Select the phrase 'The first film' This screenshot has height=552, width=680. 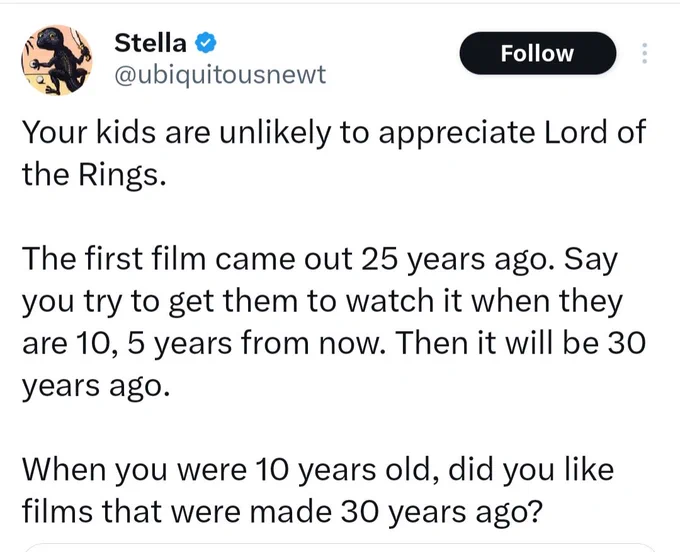coord(113,258)
